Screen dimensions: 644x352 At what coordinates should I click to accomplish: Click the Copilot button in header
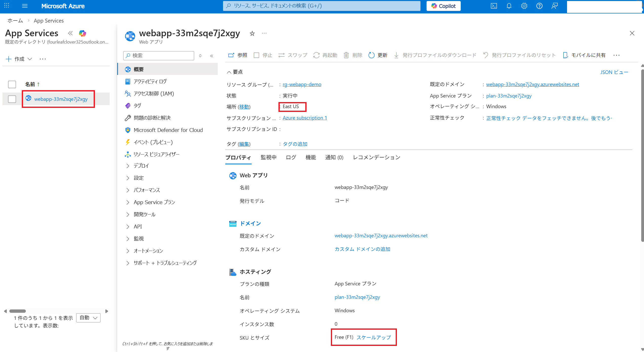coord(444,6)
